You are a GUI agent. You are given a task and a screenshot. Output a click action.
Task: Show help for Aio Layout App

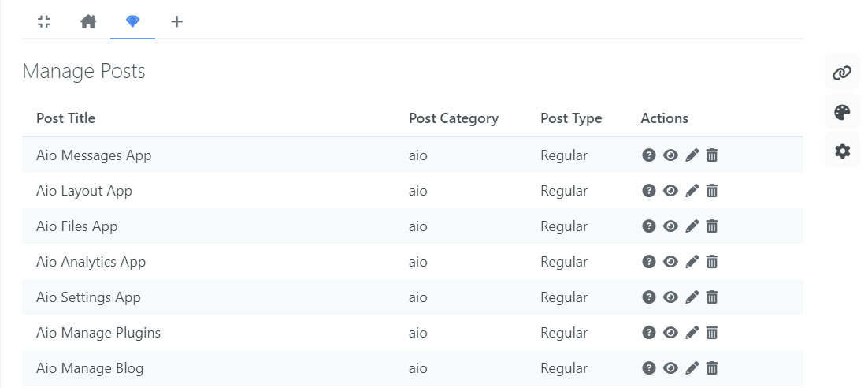click(x=649, y=191)
